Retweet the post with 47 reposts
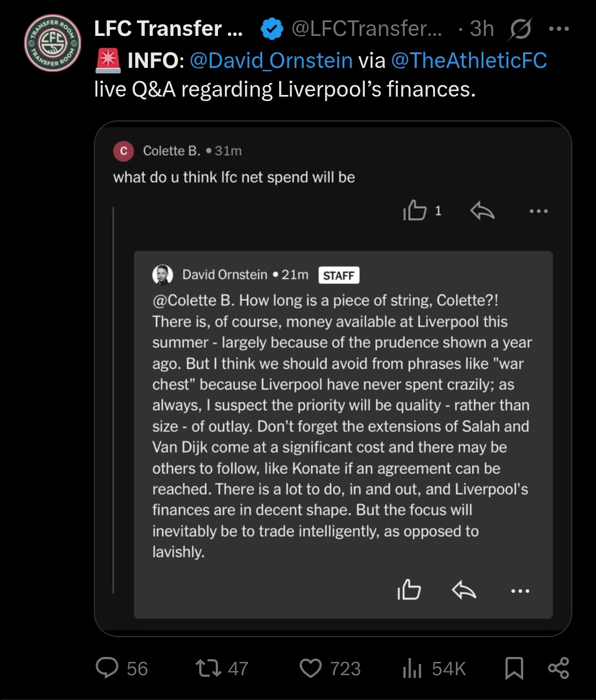Image resolution: width=596 pixels, height=700 pixels. 209,668
